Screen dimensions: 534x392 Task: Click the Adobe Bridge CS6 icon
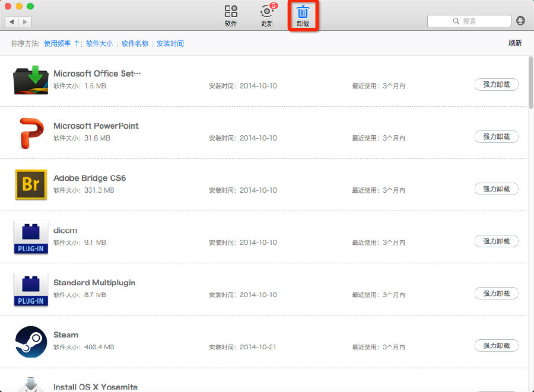[30, 184]
